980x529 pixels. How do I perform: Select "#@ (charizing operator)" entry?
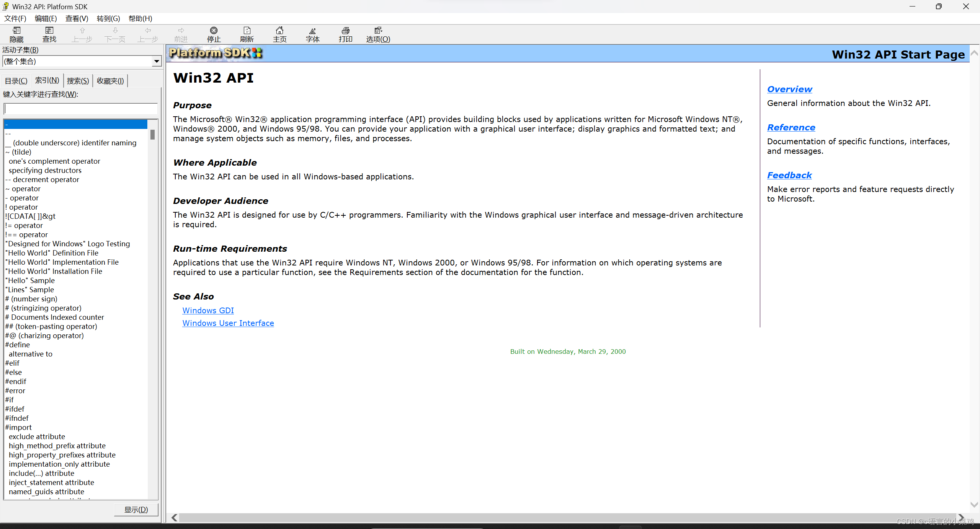click(x=44, y=335)
